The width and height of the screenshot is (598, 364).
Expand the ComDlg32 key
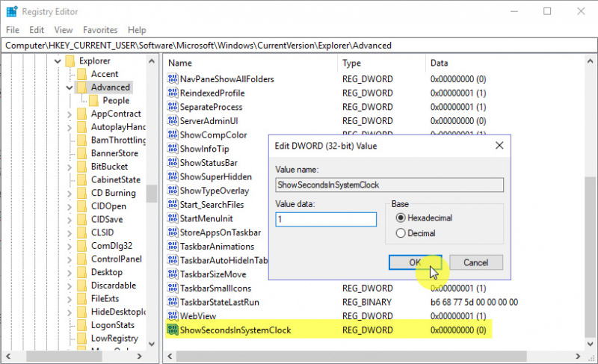70,246
